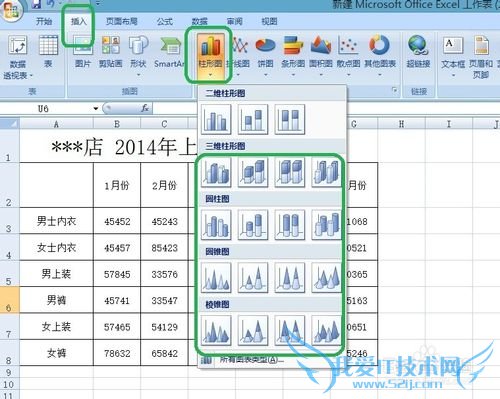Screen dimensions: 500x399
Task: Choose 100% stacked cylinder chart
Action: 290,225
